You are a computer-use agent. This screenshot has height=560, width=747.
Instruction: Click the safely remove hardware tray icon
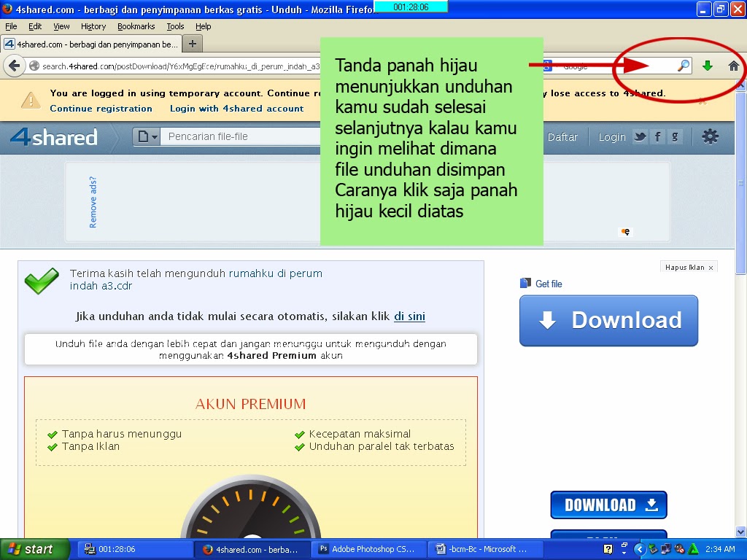(653, 549)
